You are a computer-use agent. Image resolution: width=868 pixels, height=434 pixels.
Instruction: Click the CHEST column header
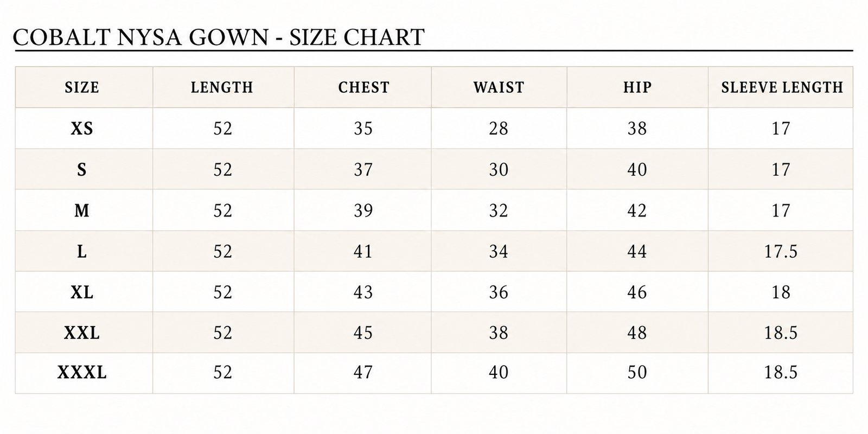[x=363, y=87]
